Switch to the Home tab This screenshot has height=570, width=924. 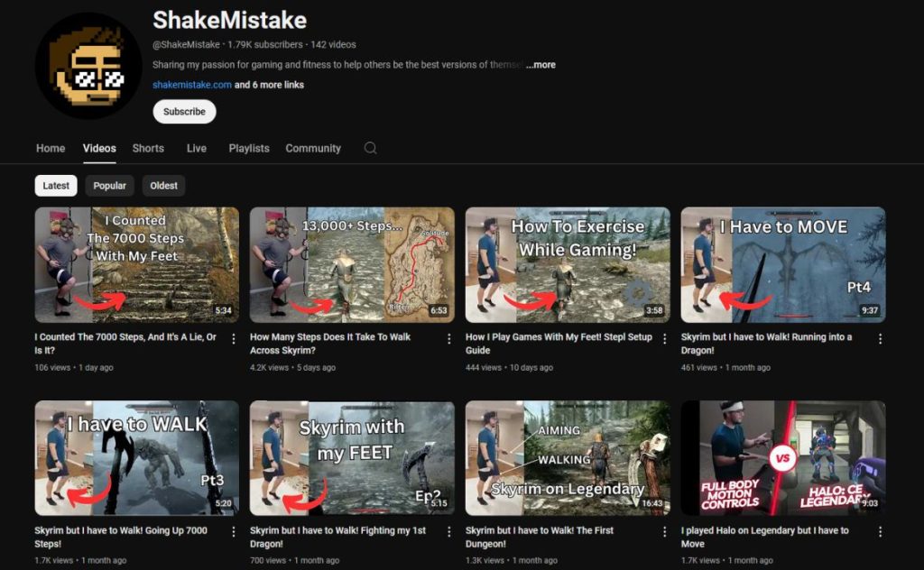coord(51,149)
